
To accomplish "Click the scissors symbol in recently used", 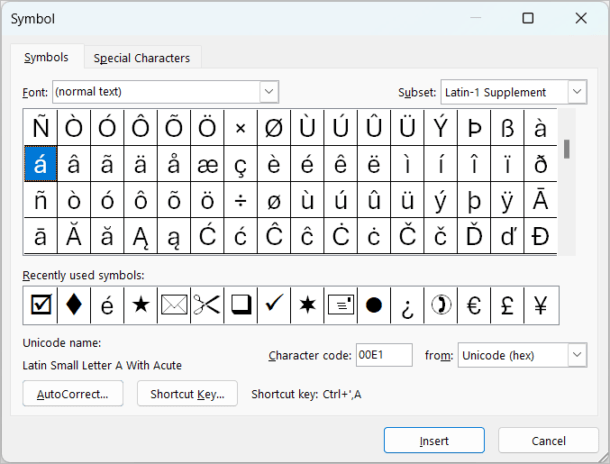I will click(207, 305).
